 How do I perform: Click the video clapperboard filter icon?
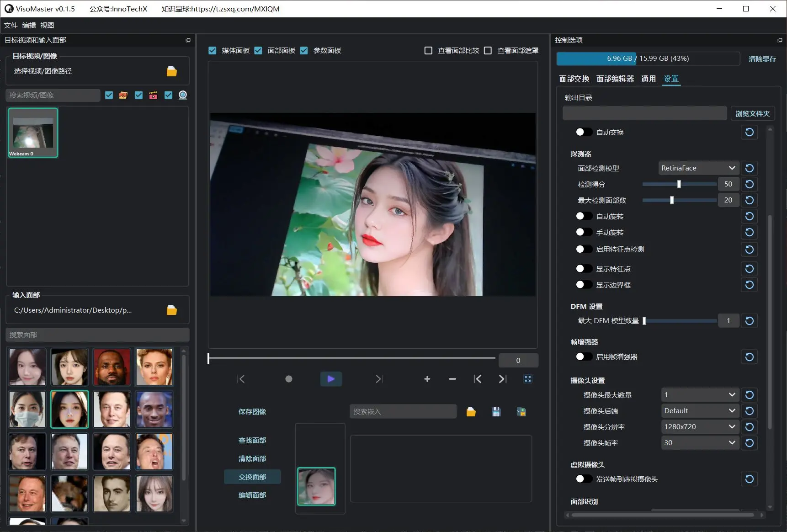(153, 95)
